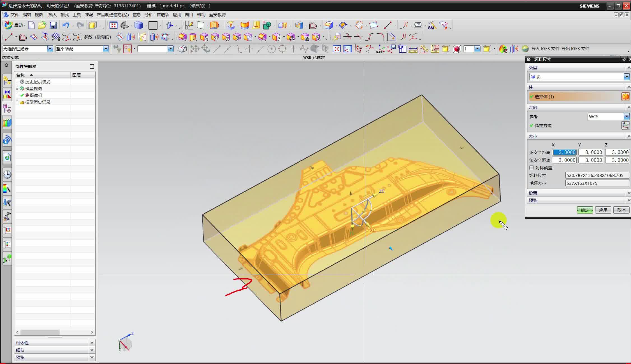Open the 插入 menu
This screenshot has width=631, height=364.
click(52, 15)
